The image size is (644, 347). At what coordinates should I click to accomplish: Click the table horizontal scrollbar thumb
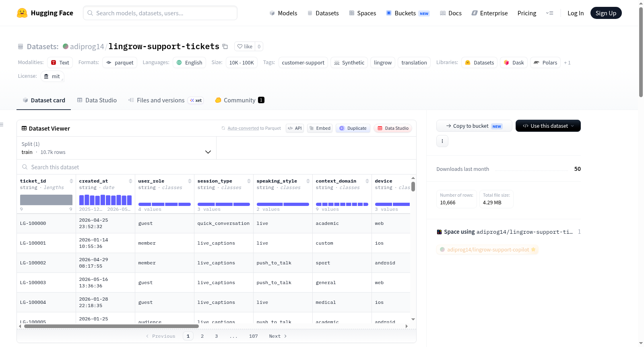click(111, 326)
